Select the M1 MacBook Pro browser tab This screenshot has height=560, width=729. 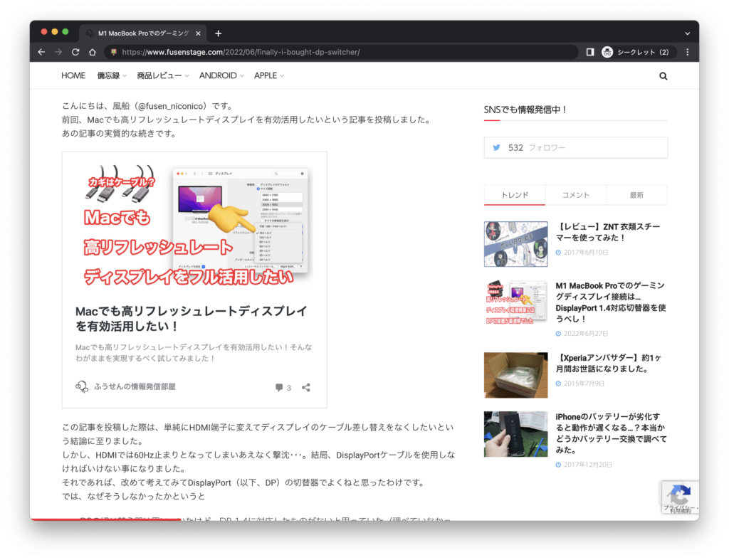pos(143,33)
